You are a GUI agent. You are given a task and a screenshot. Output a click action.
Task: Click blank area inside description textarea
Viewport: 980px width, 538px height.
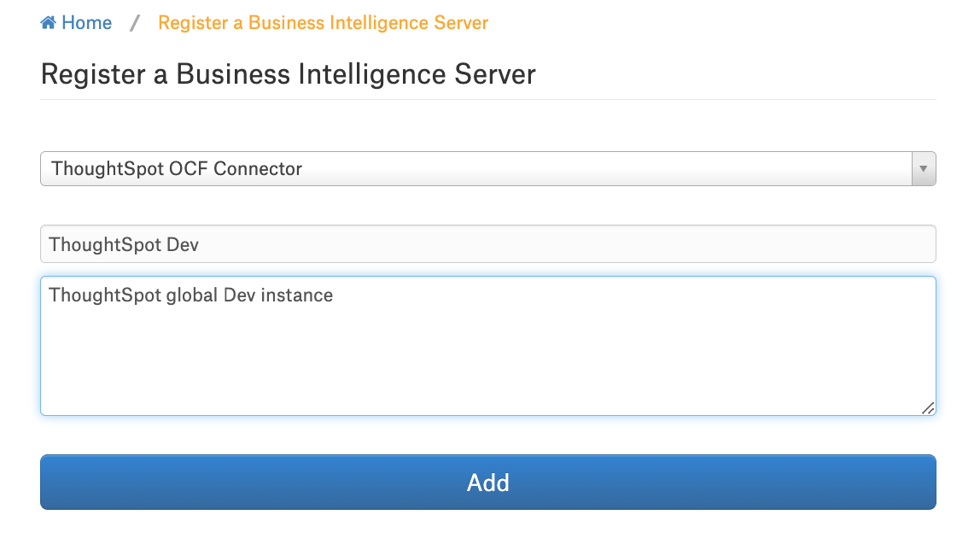[x=487, y=363]
